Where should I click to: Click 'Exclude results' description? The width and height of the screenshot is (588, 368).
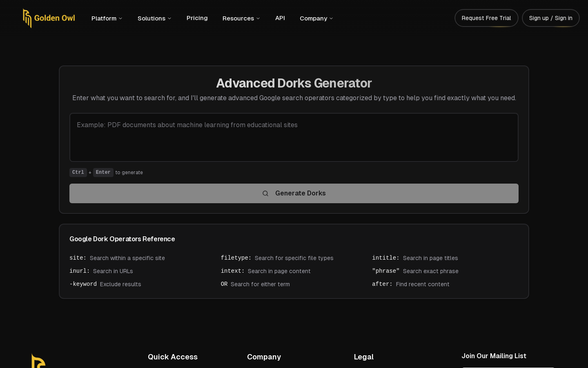tap(120, 284)
